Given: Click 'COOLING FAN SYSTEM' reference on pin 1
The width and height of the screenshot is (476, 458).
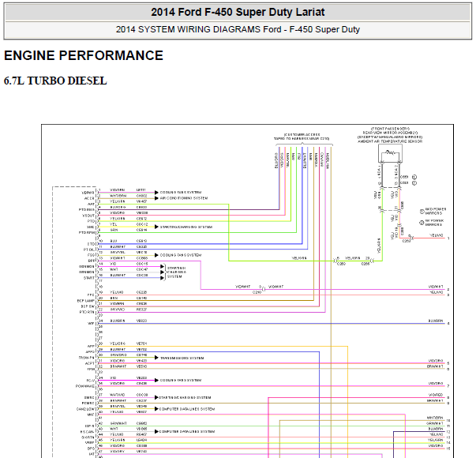Looking at the screenshot, I should click(180, 193).
